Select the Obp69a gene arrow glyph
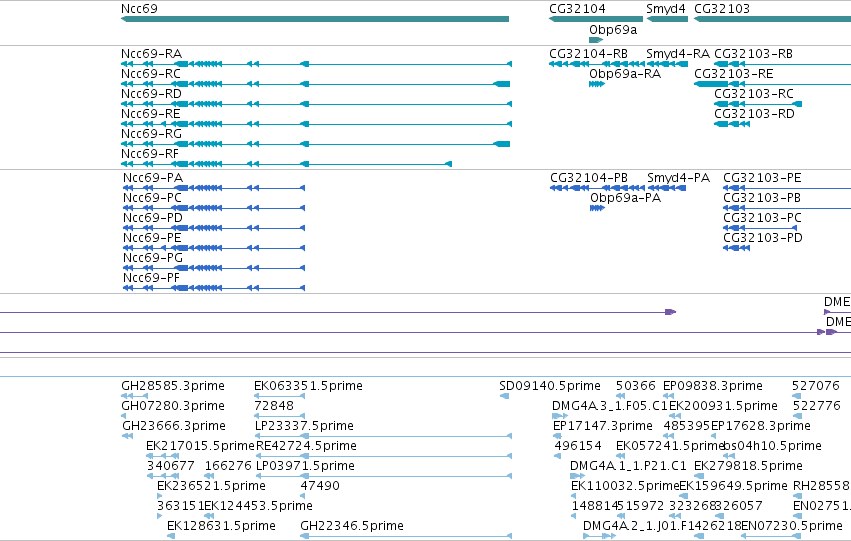Viewport: 851px width, 541px height. click(596, 40)
